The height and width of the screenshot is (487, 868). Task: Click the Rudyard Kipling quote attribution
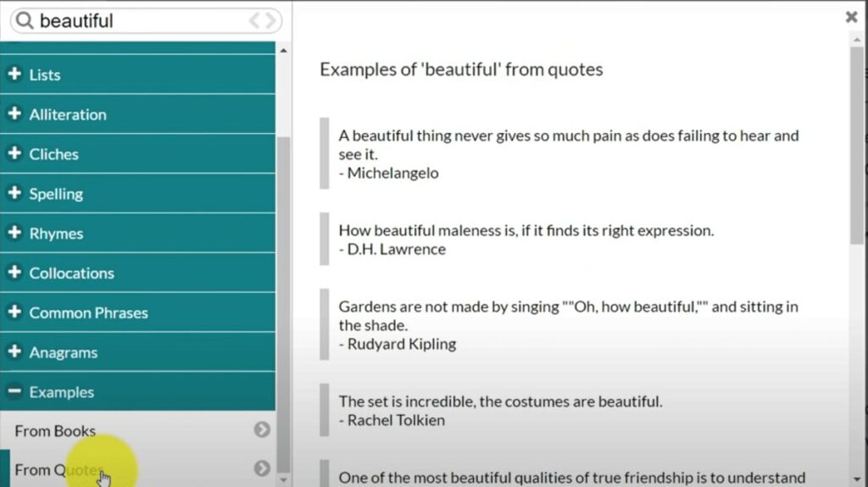coord(398,344)
